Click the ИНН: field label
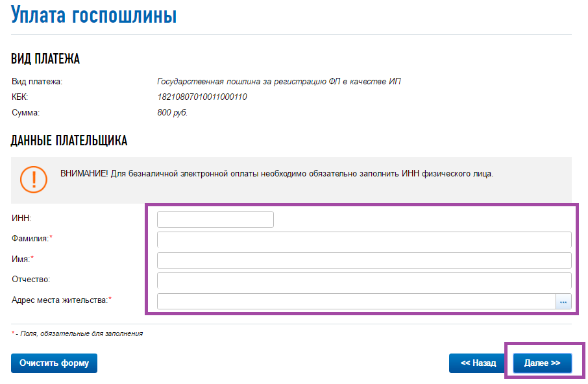 [21, 219]
